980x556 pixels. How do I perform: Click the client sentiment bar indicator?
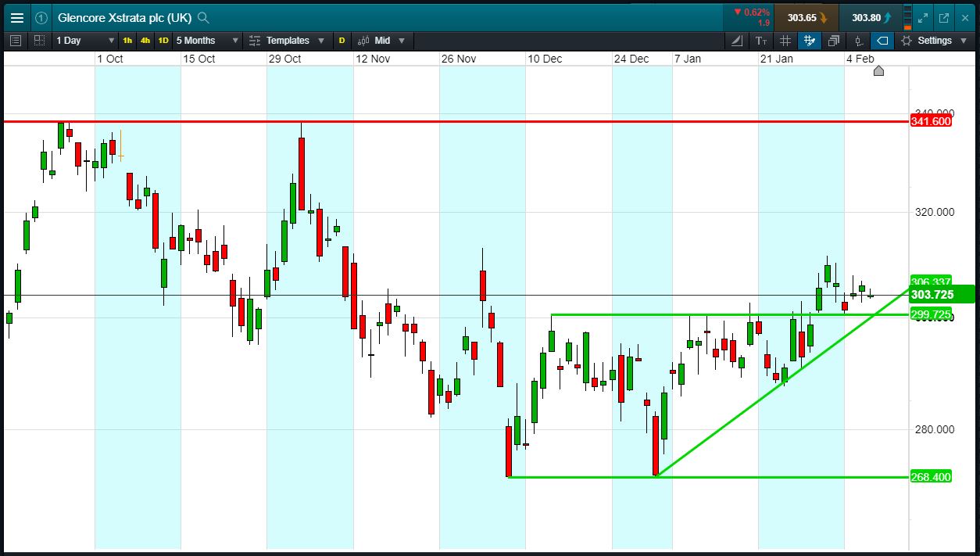[907, 17]
